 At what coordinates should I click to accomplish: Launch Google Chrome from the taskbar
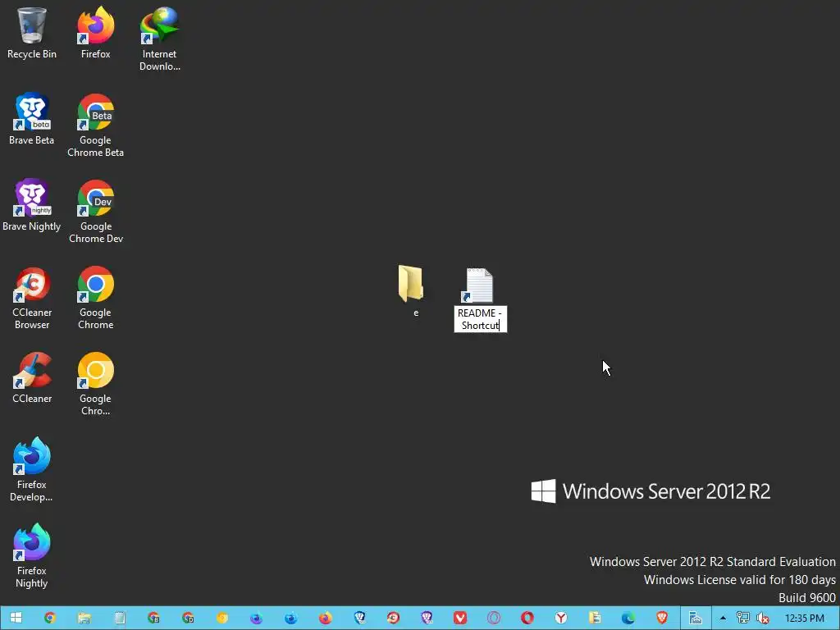pyautogui.click(x=50, y=619)
